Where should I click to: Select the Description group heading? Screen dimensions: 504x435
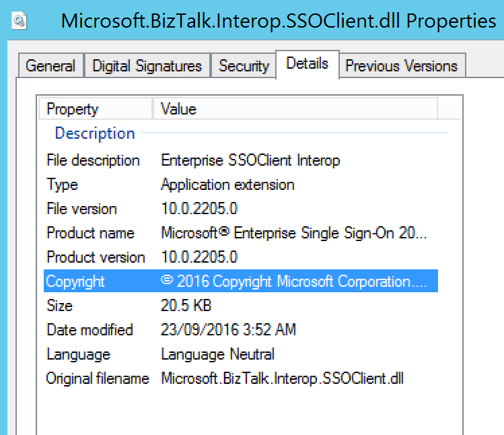(95, 133)
